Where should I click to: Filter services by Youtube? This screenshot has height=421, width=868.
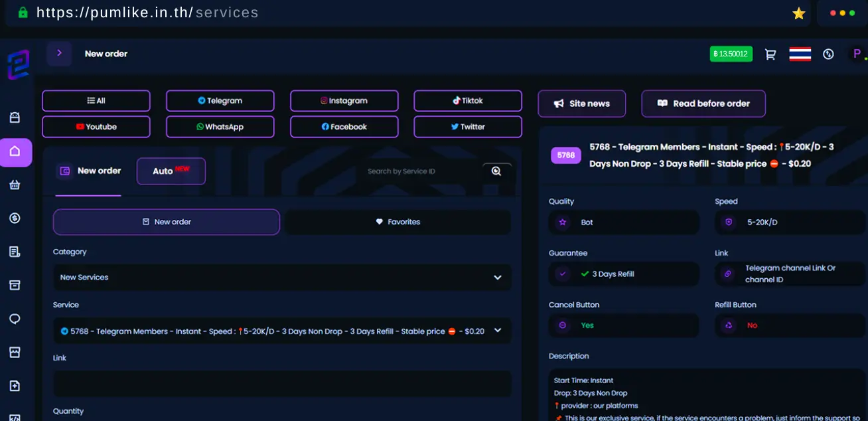(96, 127)
